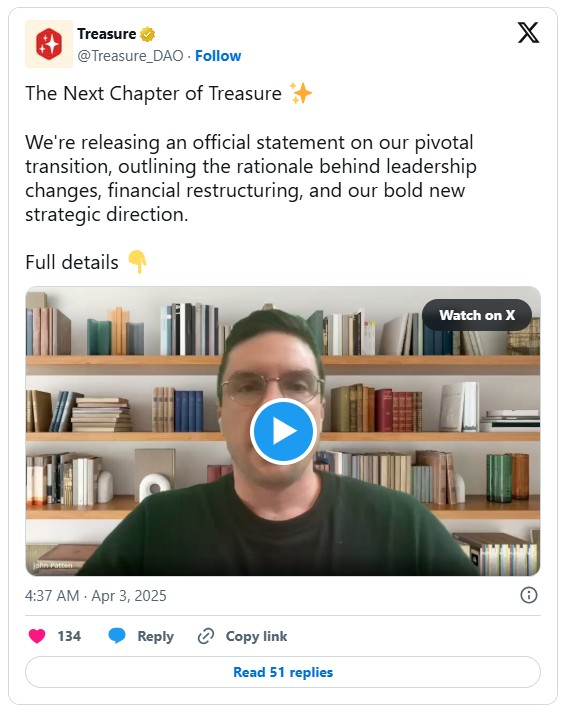Click the blue reply speech bubble icon
This screenshot has height=715, width=565.
pyautogui.click(x=117, y=635)
